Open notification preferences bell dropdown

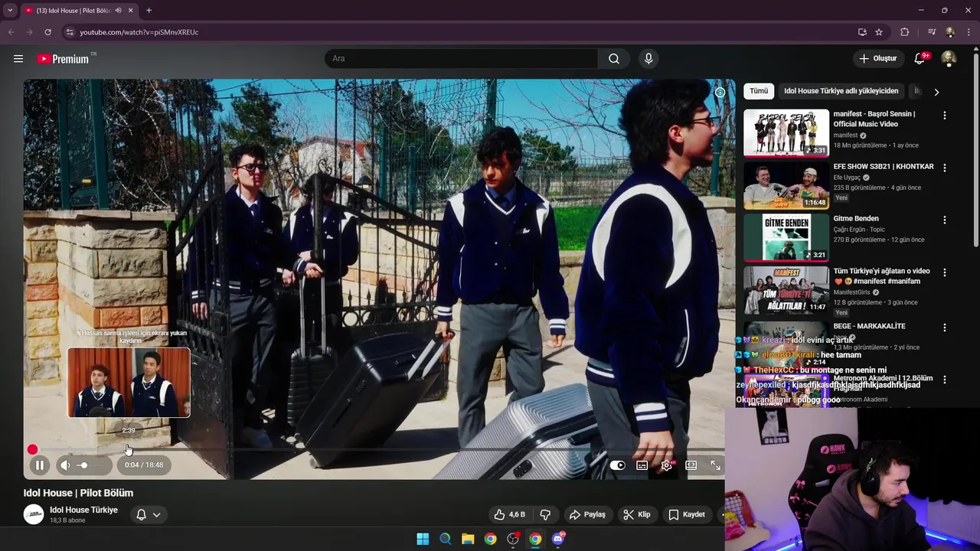point(149,514)
